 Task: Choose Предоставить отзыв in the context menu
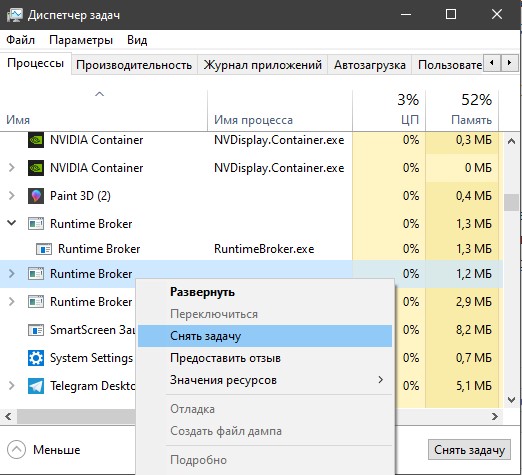(x=265, y=358)
